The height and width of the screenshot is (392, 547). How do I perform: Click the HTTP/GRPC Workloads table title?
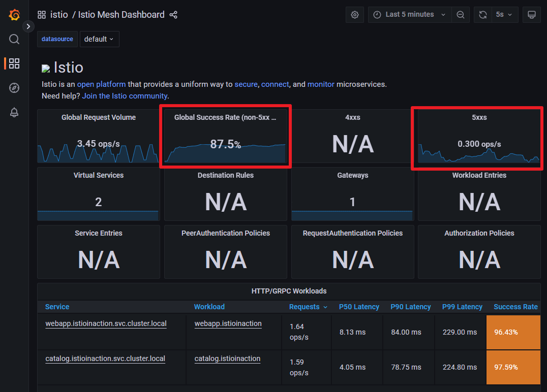click(x=289, y=291)
